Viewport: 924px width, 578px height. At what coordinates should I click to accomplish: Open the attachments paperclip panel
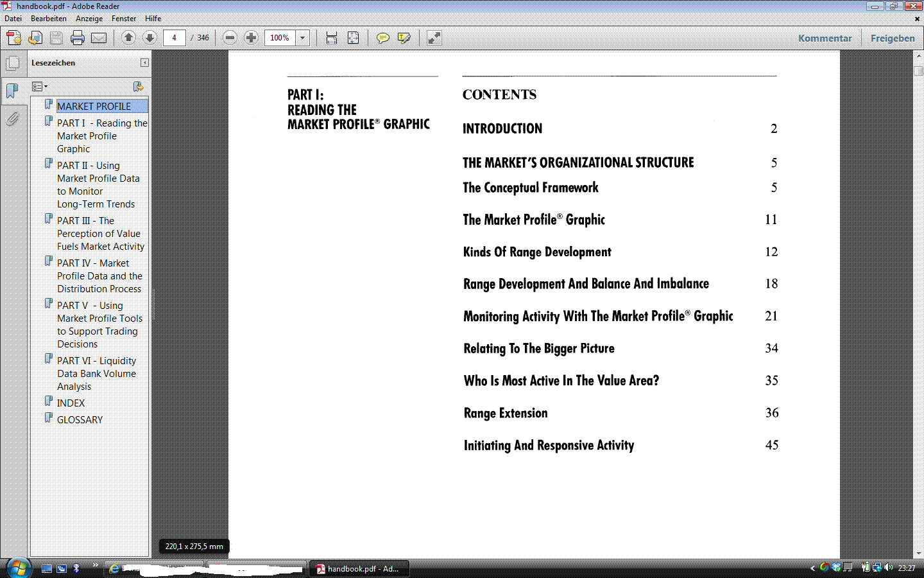pos(12,119)
